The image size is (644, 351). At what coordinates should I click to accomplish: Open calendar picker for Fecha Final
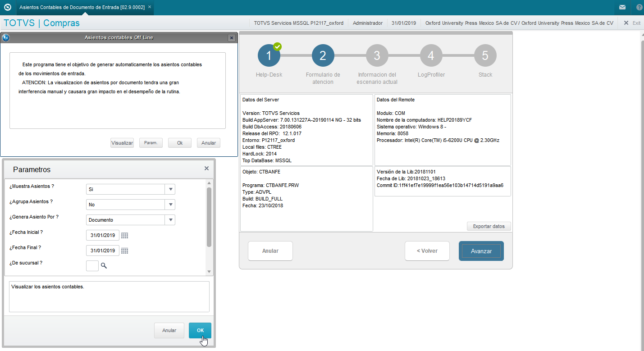[x=125, y=251]
